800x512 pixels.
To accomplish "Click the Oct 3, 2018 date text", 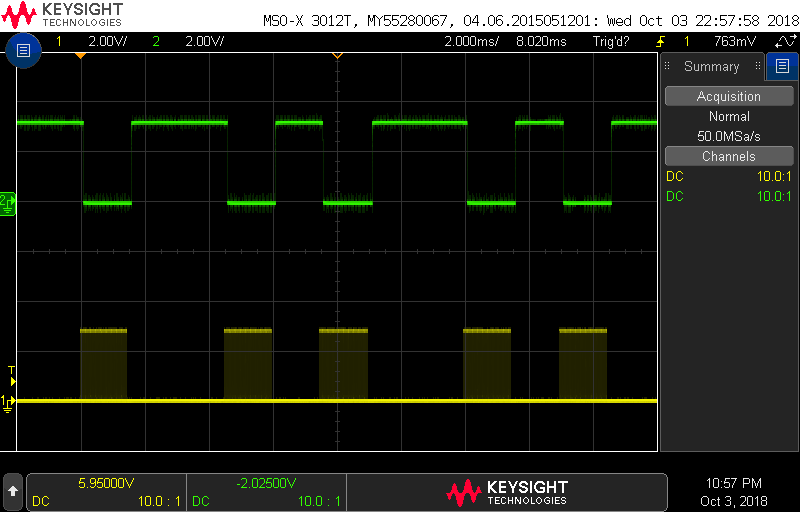I will tap(734, 501).
